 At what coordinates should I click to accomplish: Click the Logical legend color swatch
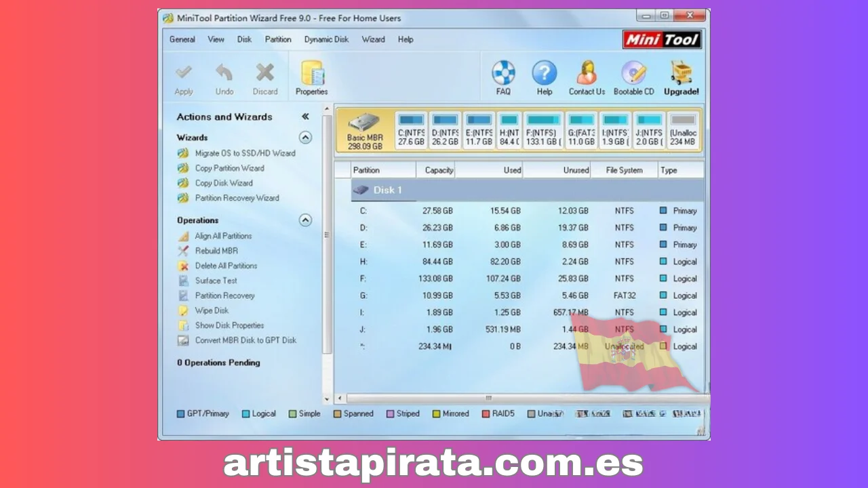coord(245,413)
